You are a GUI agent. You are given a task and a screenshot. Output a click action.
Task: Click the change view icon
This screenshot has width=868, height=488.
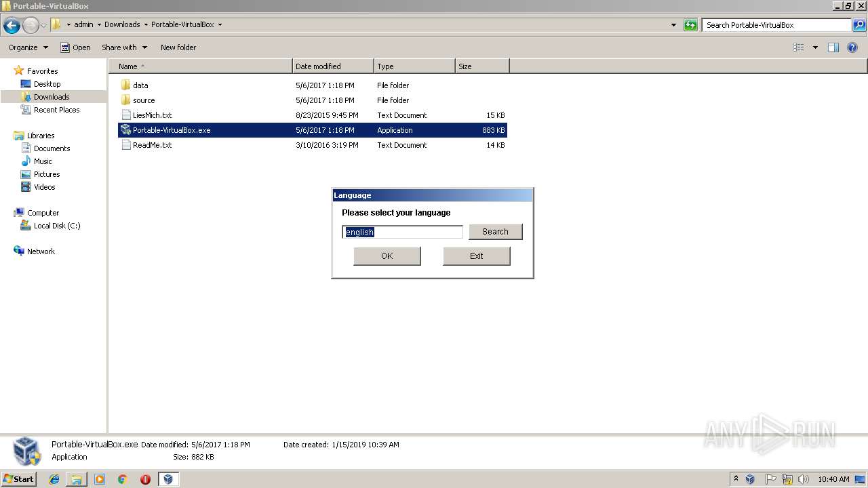point(799,47)
